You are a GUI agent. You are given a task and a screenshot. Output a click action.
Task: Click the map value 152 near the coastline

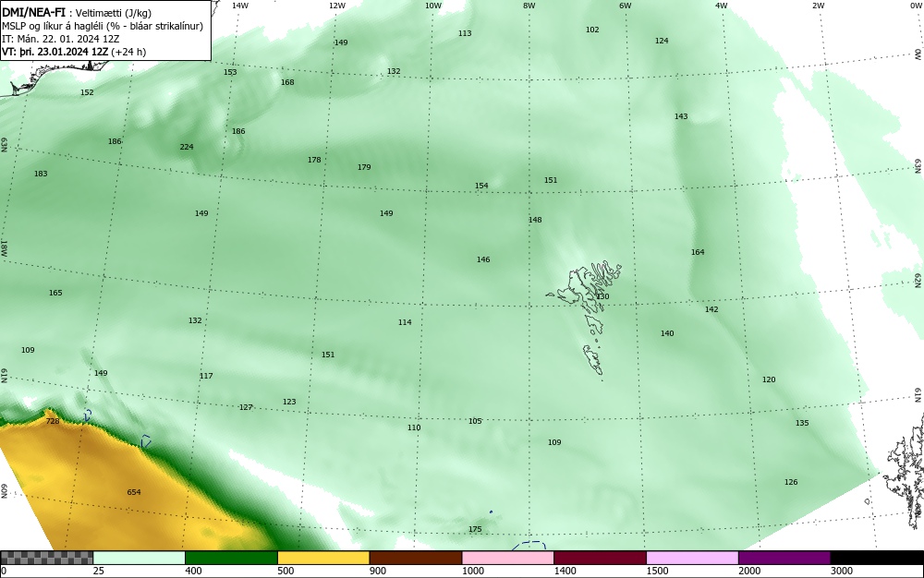87,92
